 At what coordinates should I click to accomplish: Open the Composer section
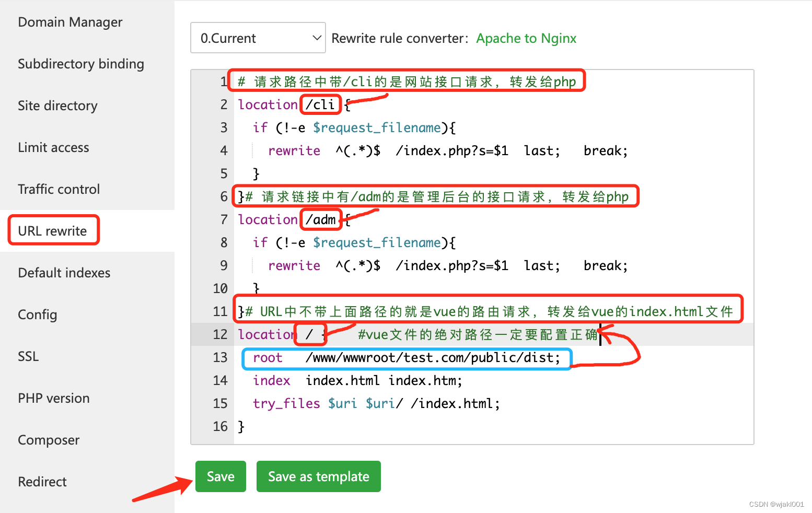coord(48,439)
